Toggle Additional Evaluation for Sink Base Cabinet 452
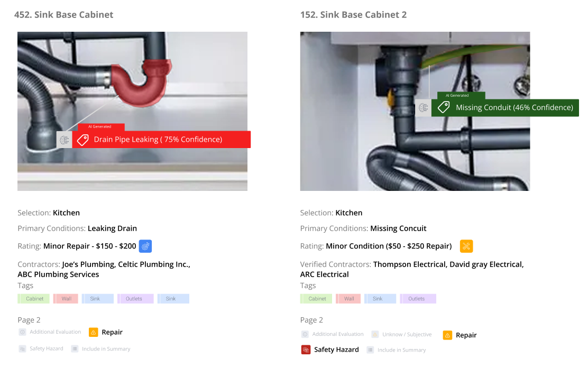 point(50,332)
